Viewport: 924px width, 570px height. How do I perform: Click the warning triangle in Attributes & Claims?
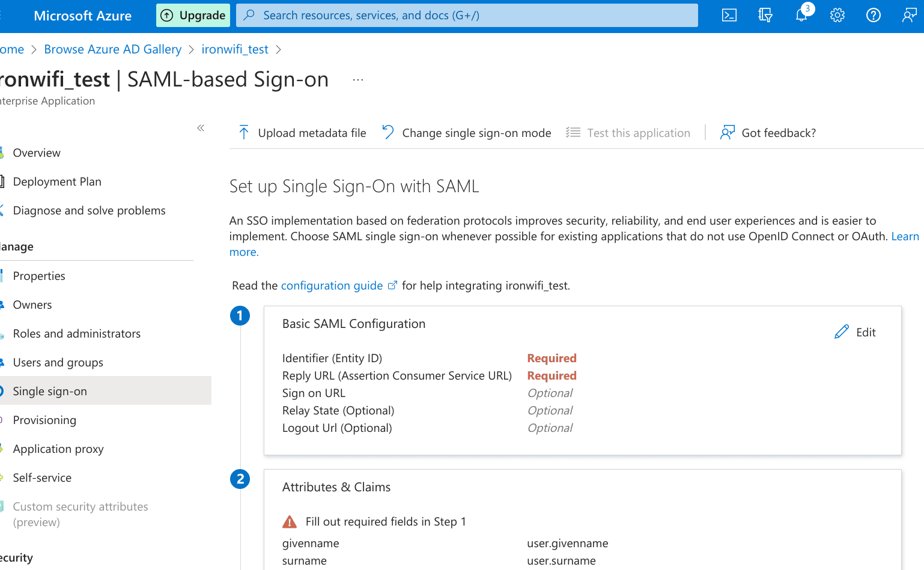(x=290, y=521)
